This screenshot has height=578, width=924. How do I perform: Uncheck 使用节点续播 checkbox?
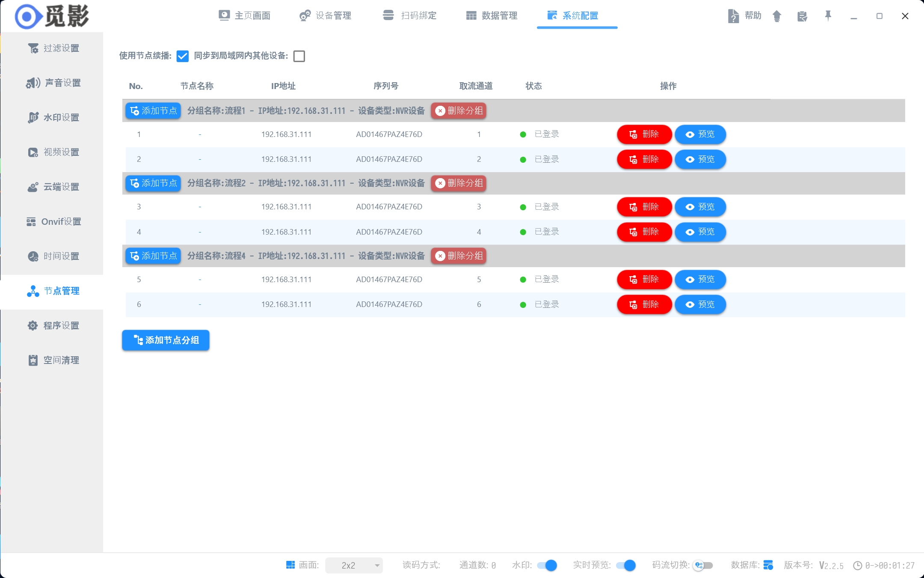click(x=183, y=56)
